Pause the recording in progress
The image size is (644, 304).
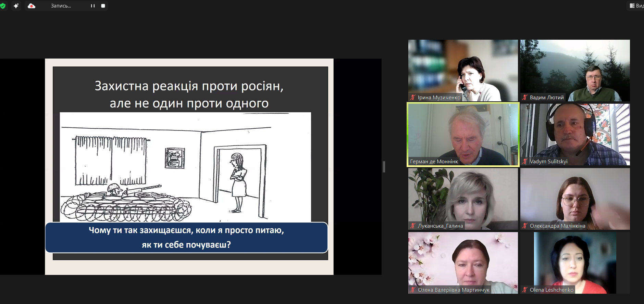[x=93, y=6]
